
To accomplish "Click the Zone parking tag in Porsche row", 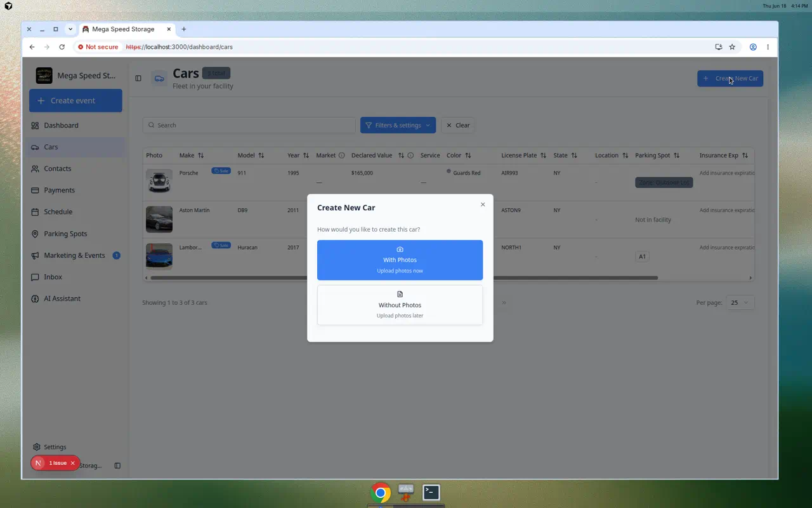I will point(664,182).
